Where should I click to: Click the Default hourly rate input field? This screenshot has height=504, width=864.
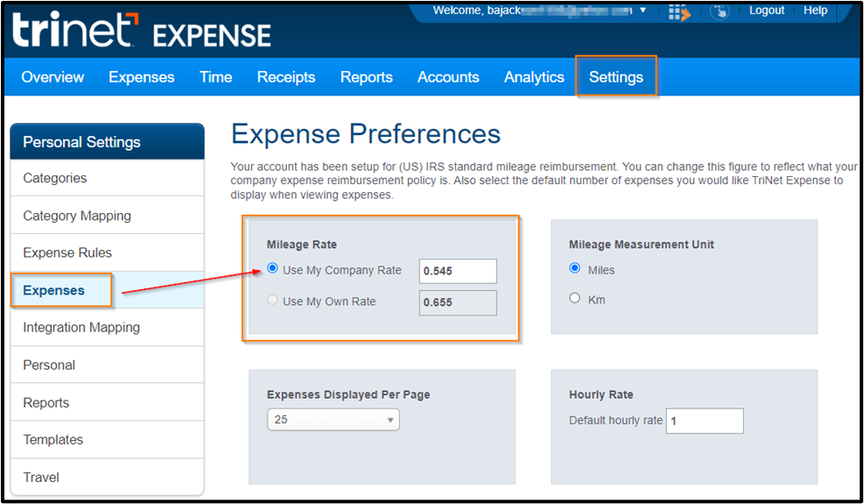(x=704, y=421)
